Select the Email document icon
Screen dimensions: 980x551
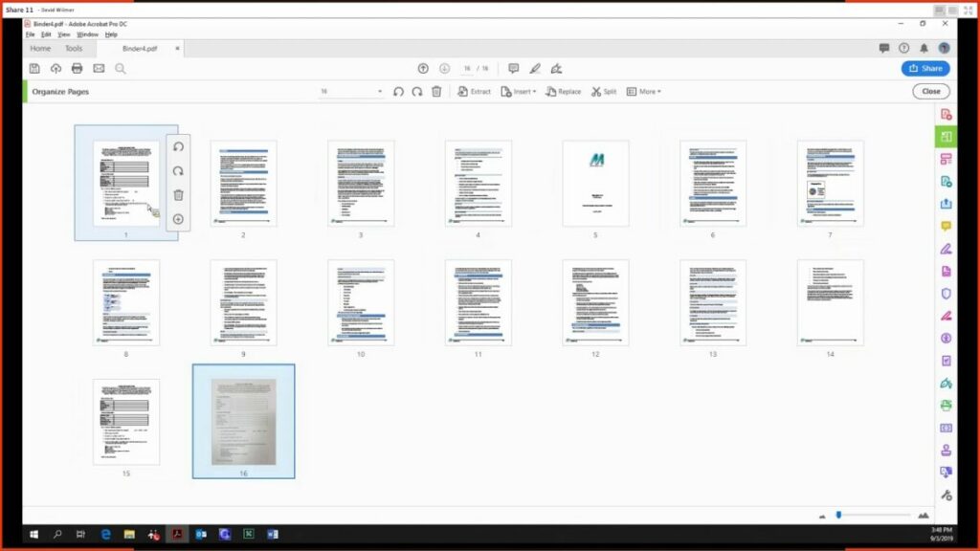(x=98, y=68)
